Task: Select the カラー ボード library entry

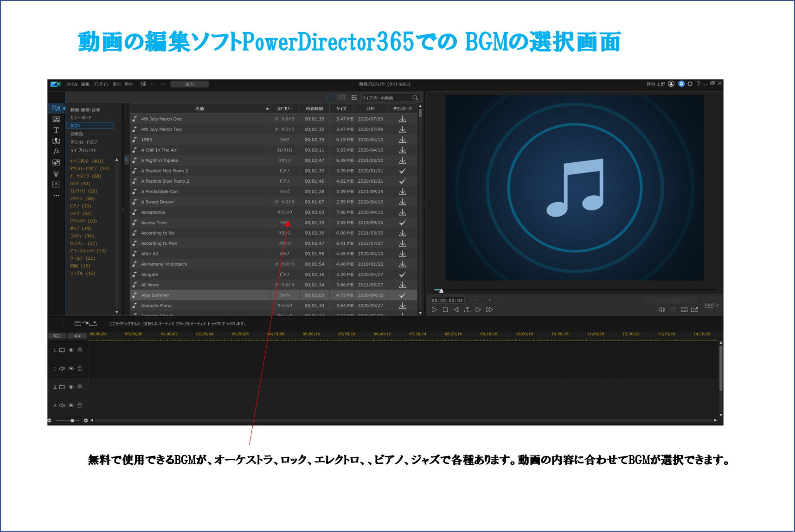Action: (x=81, y=118)
